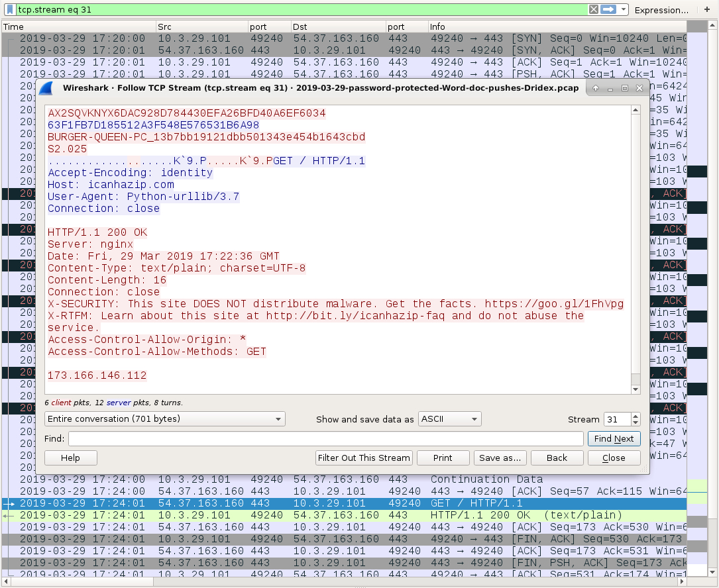Open Help for the stream dialog
The width and height of the screenshot is (719, 588).
[x=71, y=458]
